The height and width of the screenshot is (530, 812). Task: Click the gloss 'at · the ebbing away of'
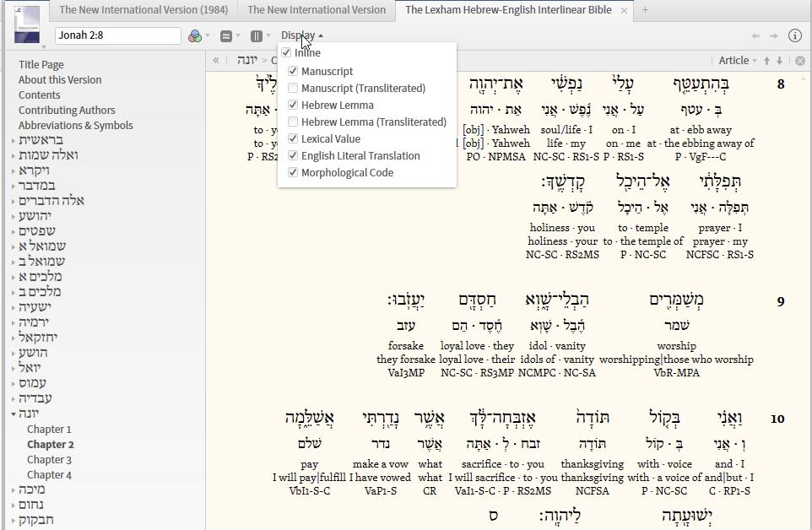click(x=701, y=143)
